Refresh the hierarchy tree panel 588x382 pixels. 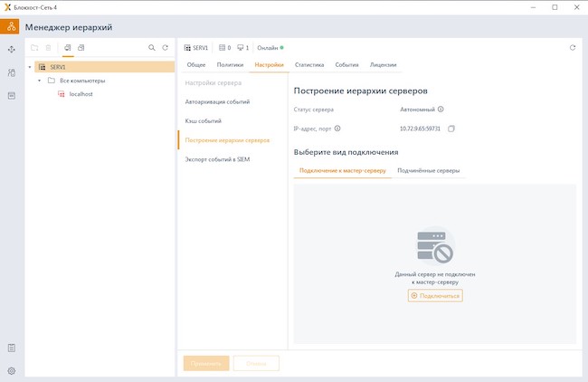click(165, 48)
